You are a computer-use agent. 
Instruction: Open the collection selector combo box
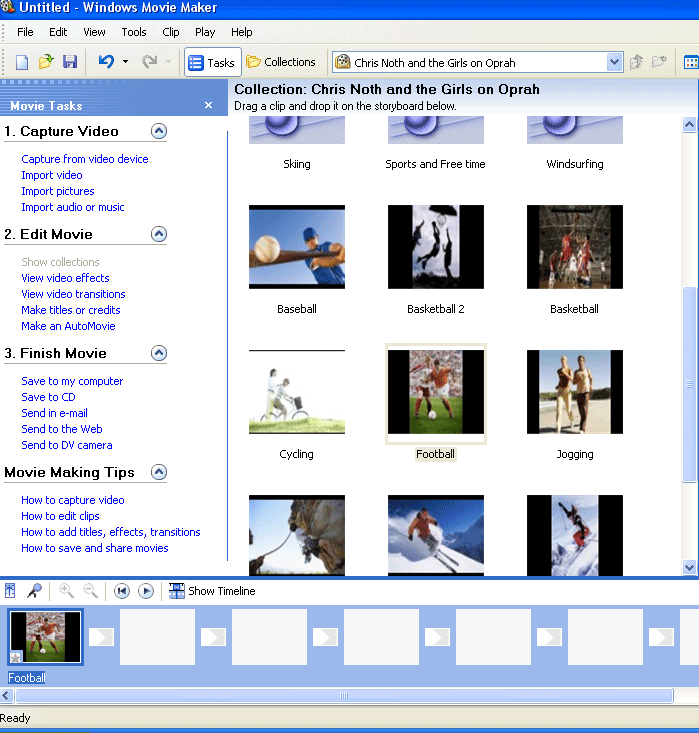coord(477,63)
